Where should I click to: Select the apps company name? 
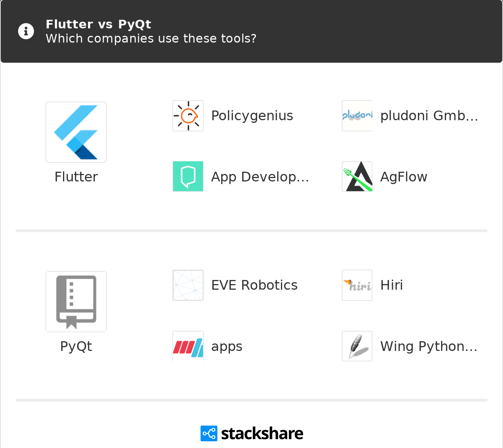[227, 347]
